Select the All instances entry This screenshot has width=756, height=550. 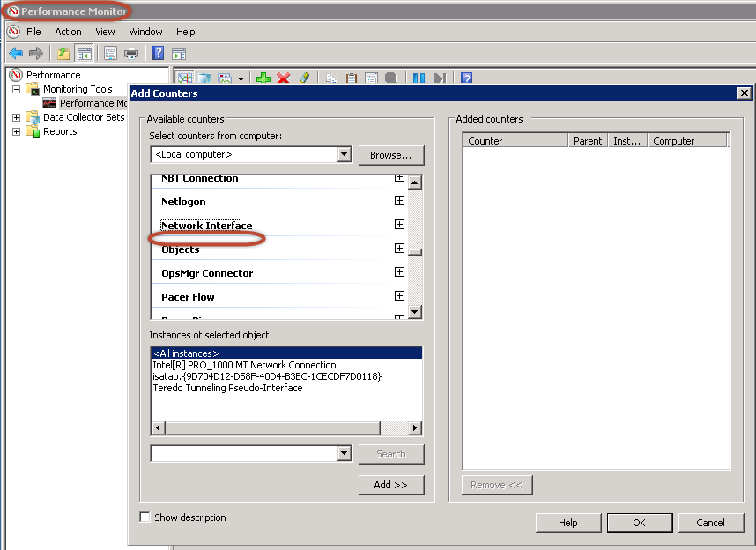tap(286, 353)
